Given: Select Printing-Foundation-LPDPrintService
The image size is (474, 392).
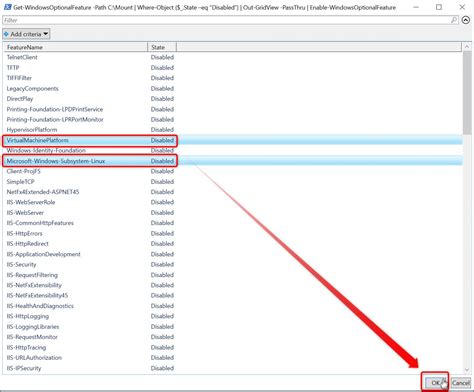Looking at the screenshot, I should point(233,109).
